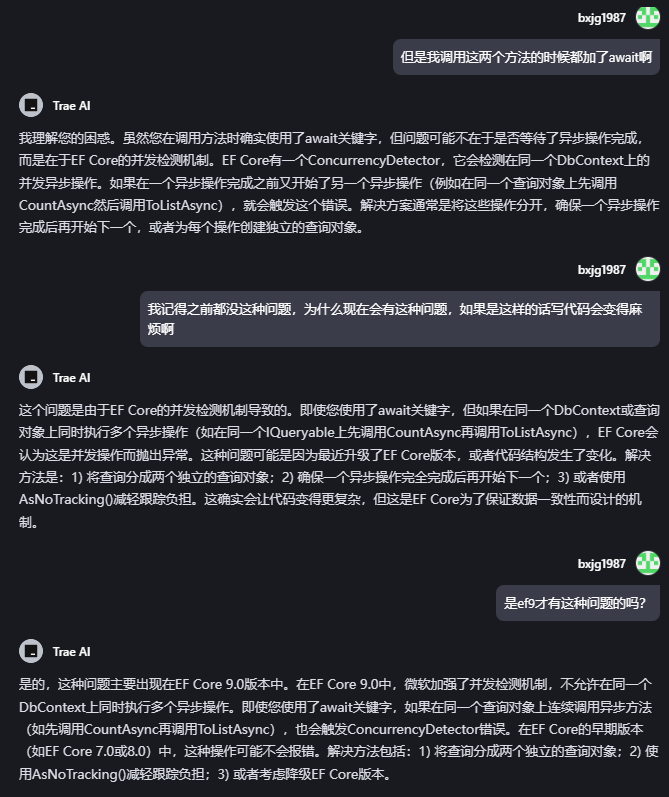Click the bxjg1987 avatar above the await message
The image size is (669, 797).
coord(648,18)
